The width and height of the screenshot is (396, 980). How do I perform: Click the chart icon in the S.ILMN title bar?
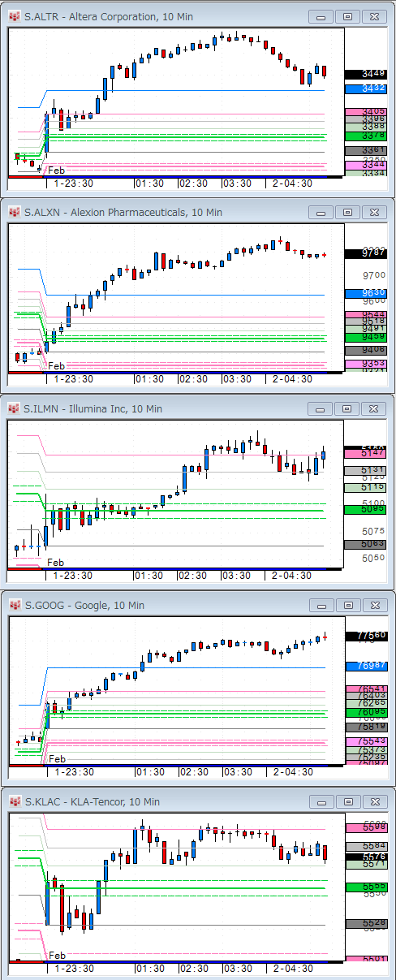click(14, 409)
